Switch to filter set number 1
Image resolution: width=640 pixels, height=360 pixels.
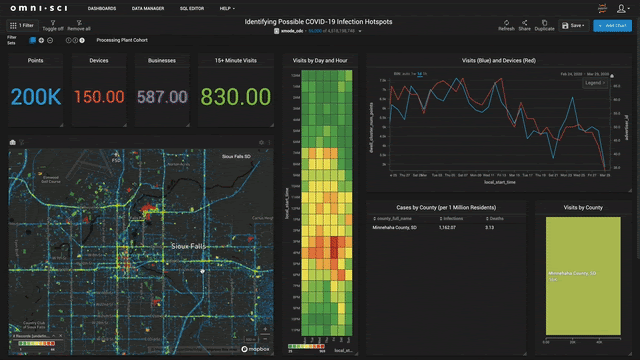pos(68,40)
